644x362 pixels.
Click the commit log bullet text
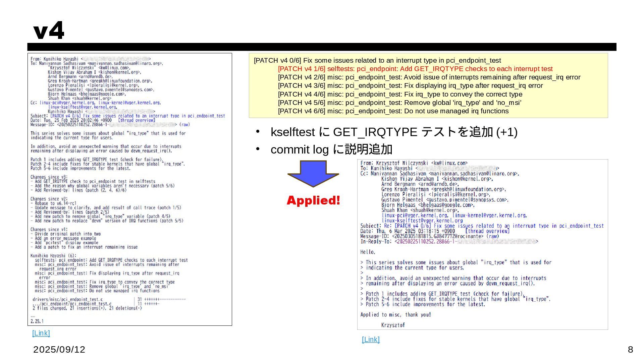(331, 149)
